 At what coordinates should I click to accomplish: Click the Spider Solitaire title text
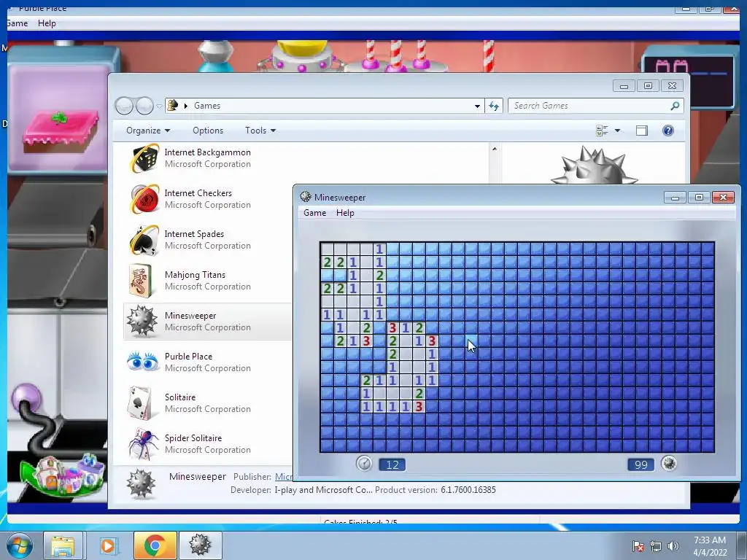click(x=193, y=438)
